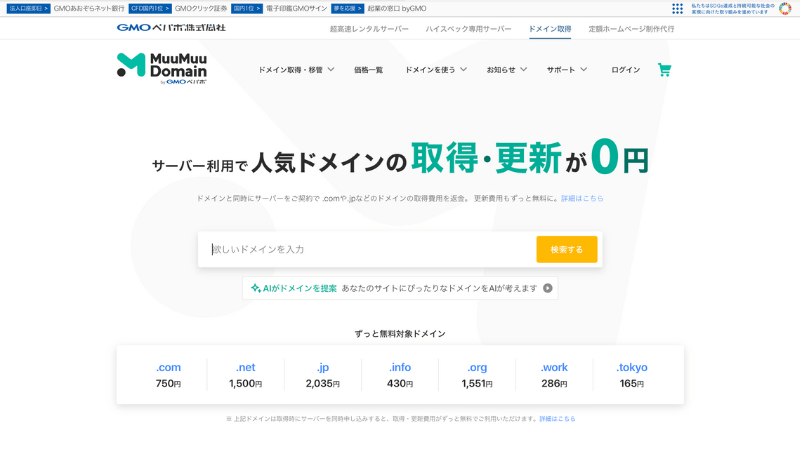Click the GMOペパボ株式会社 logo
The width and height of the screenshot is (800, 450).
tap(171, 28)
